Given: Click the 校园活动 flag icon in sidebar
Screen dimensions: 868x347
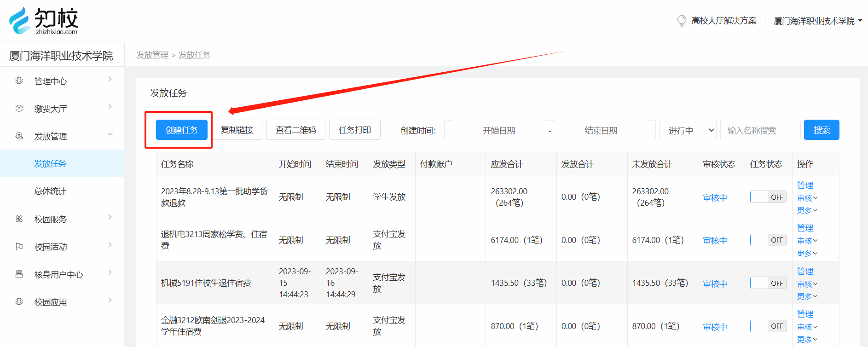Looking at the screenshot, I should point(19,247).
